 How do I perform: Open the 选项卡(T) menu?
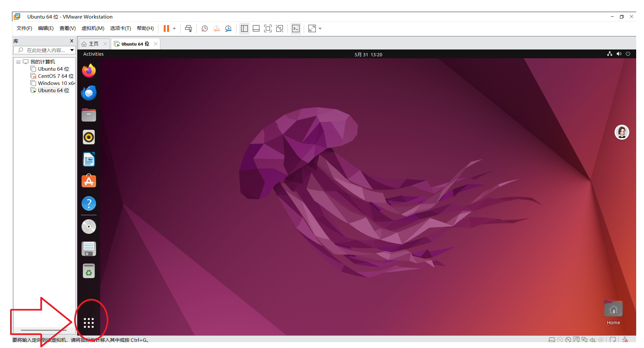(120, 28)
